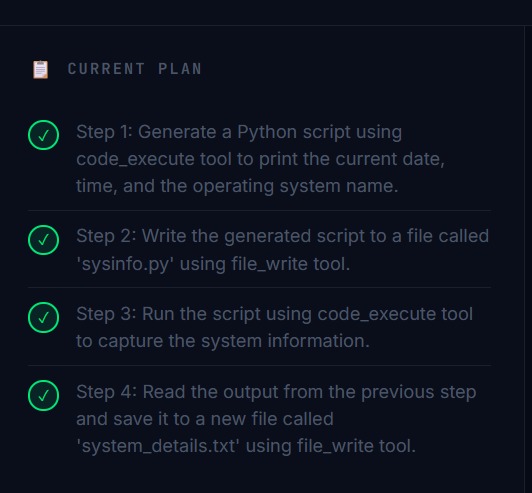Click the Step 4 text about saving 'system_details.txt'
This screenshot has height=493, width=532.
[x=276, y=419]
